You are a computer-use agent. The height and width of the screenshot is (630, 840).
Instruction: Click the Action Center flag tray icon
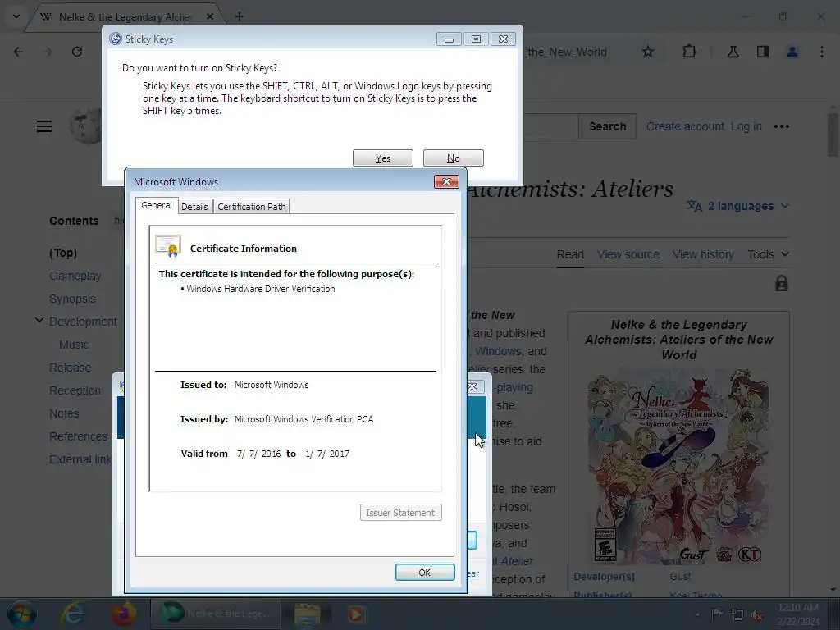pos(717,614)
